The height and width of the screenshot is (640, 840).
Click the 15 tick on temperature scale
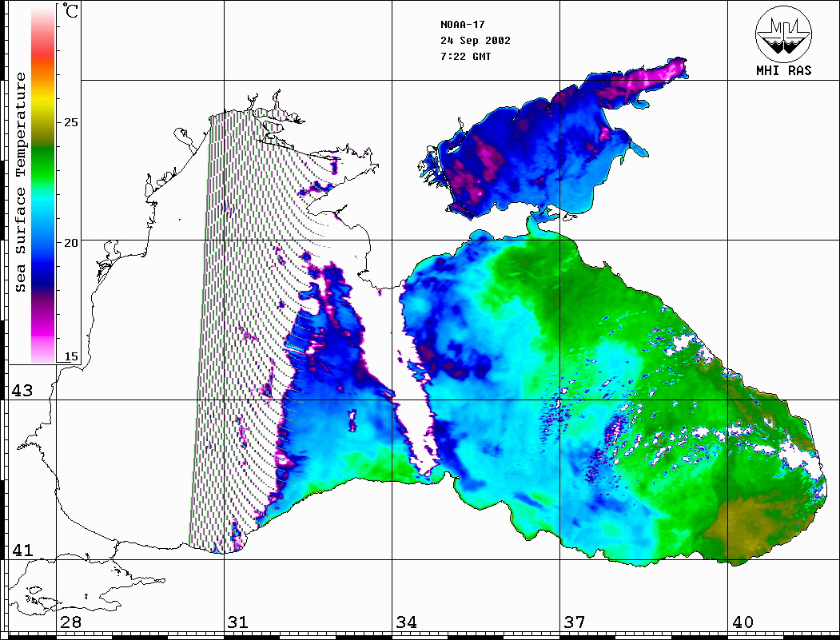70,356
